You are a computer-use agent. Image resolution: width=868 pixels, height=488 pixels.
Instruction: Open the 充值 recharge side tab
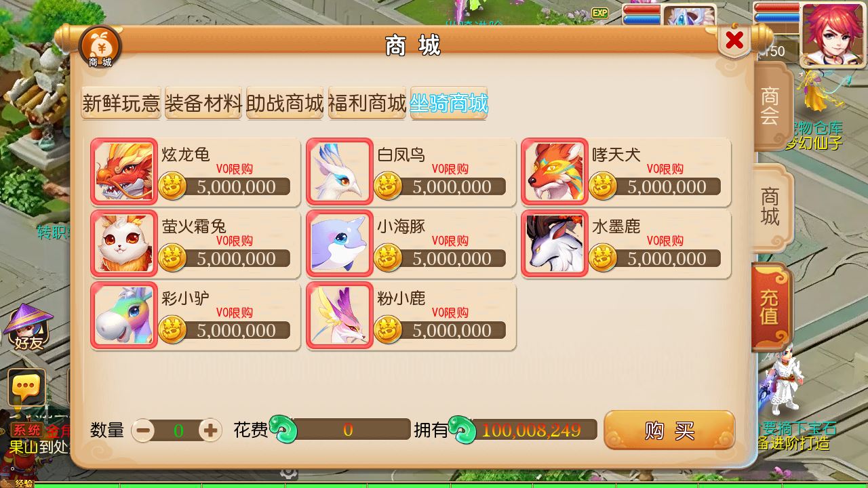coord(770,307)
